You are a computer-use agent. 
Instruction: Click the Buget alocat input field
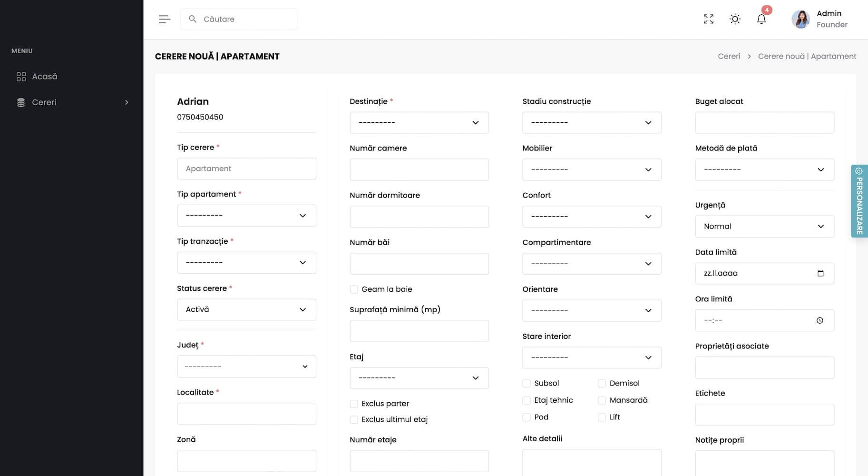[x=764, y=123]
